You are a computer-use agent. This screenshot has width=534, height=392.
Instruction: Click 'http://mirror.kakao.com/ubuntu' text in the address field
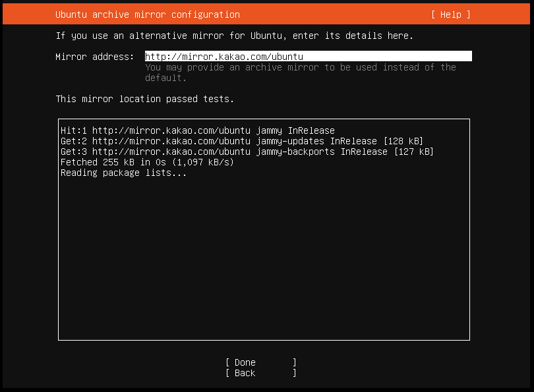223,57
